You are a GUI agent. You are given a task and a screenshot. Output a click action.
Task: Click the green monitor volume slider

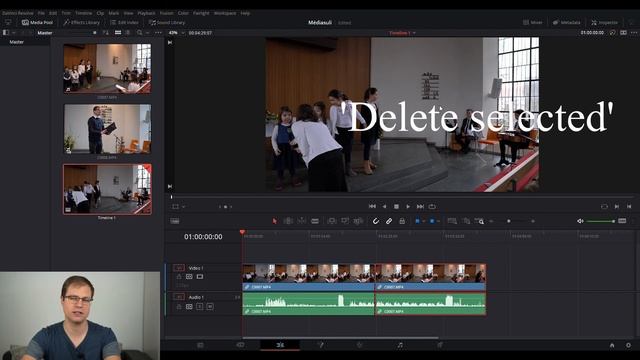point(600,221)
